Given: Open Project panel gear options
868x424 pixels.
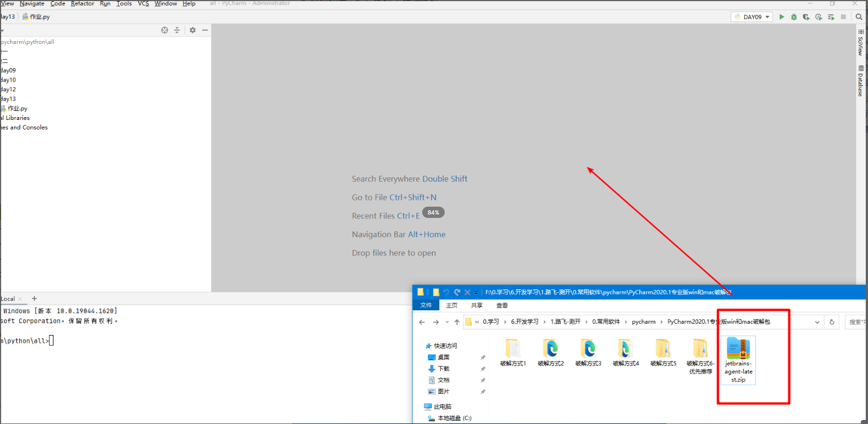Looking at the screenshot, I should [x=193, y=30].
